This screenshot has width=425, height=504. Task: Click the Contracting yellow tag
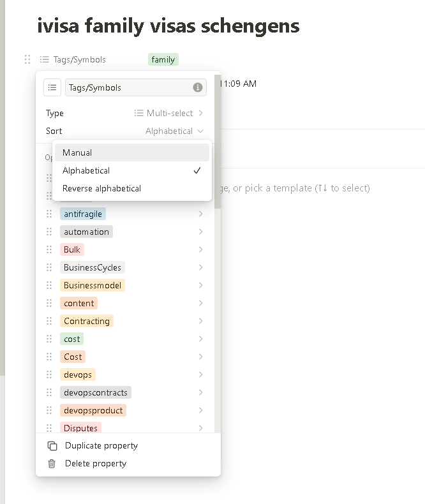(x=87, y=321)
